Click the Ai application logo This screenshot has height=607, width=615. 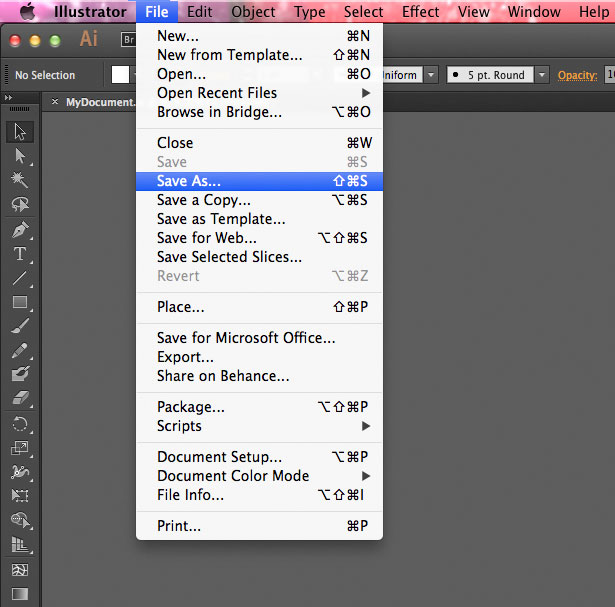pos(89,39)
